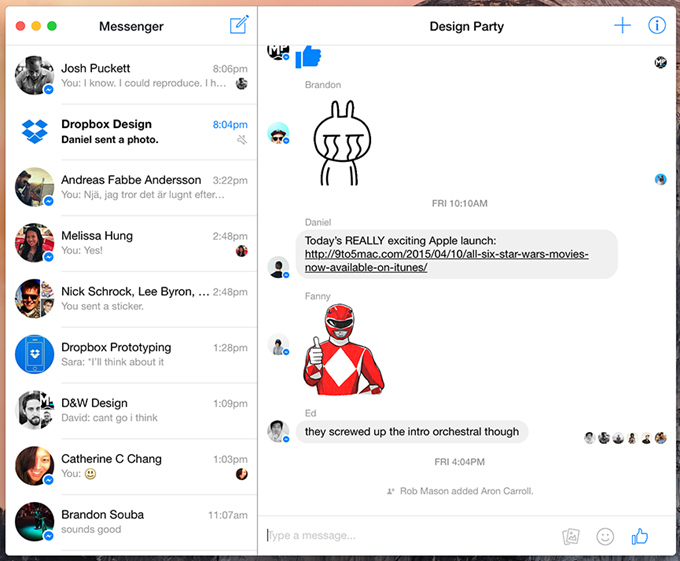Send a thumbs-up like from composer
The height and width of the screenshot is (561, 680).
point(640,536)
